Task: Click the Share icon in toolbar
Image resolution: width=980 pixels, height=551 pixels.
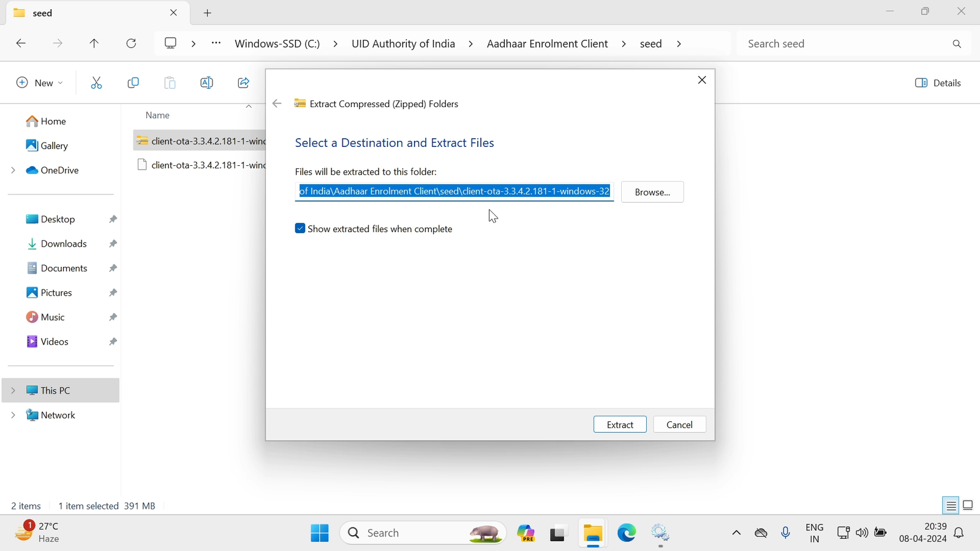Action: click(x=243, y=83)
